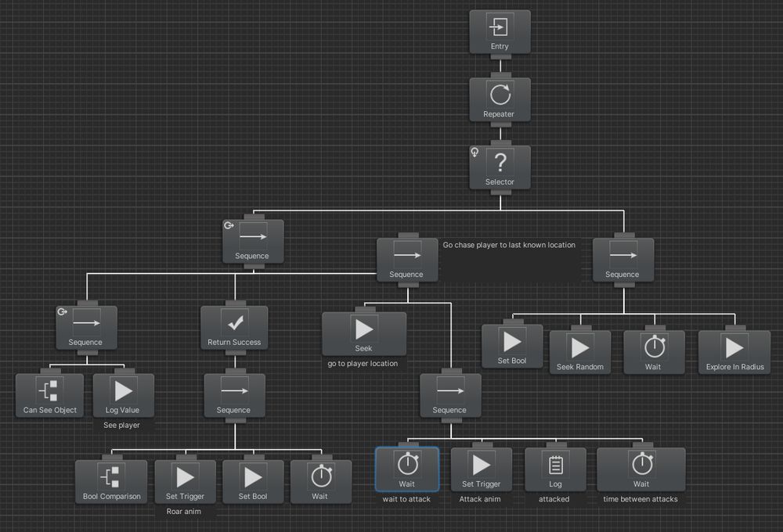Click the lightbulb icon on the Selector node
783x532 pixels.
coord(474,153)
